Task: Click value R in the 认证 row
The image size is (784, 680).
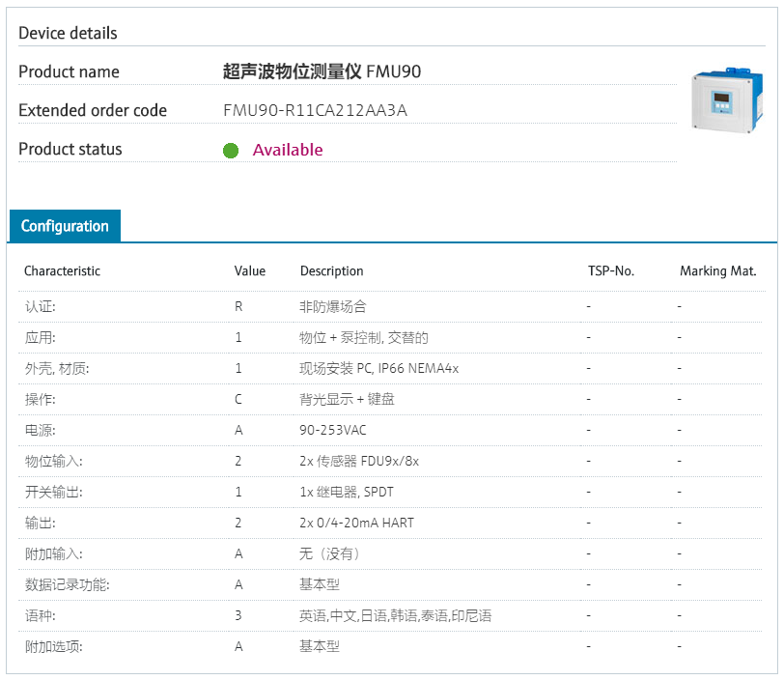Action: click(x=238, y=306)
